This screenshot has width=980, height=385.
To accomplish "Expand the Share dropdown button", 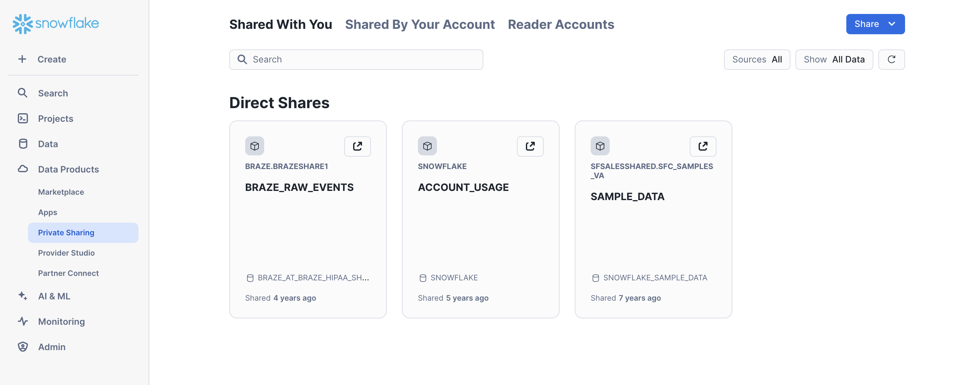I will [x=893, y=24].
